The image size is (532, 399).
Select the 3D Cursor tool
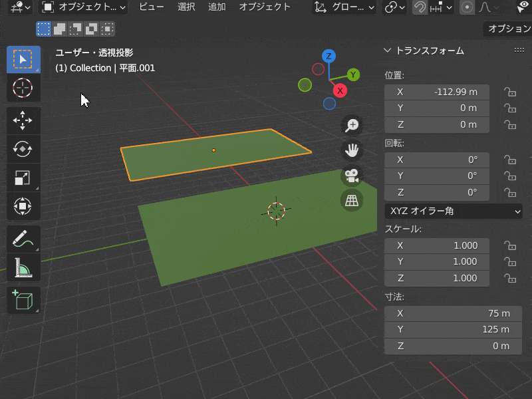tap(23, 88)
